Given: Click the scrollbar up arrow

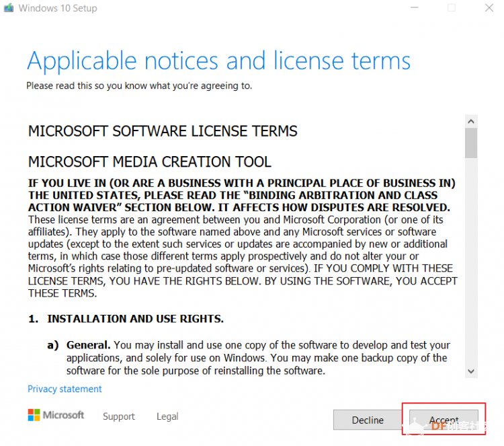Looking at the screenshot, I should point(471,121).
